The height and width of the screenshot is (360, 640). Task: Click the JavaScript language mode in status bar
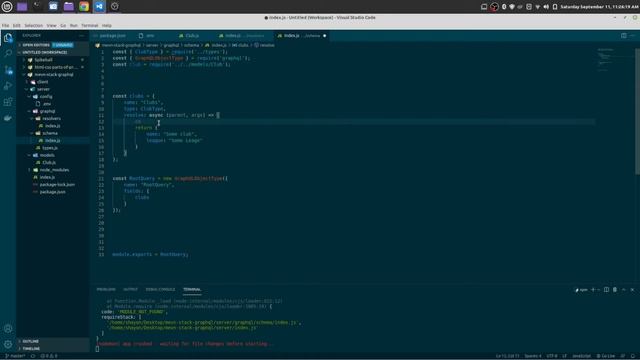[581, 356]
